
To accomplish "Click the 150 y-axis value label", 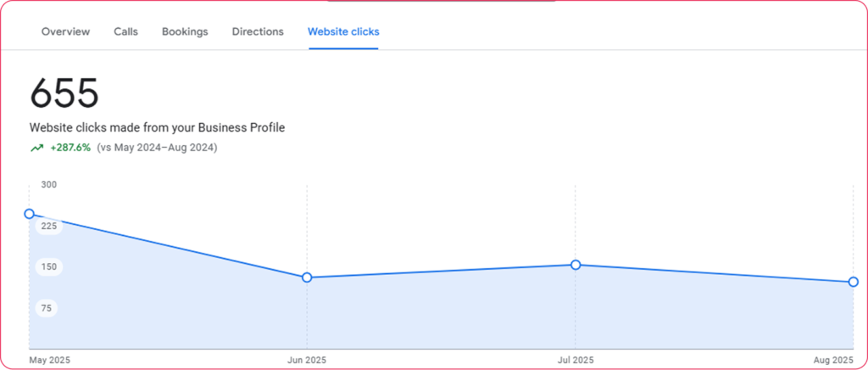I will (x=47, y=266).
